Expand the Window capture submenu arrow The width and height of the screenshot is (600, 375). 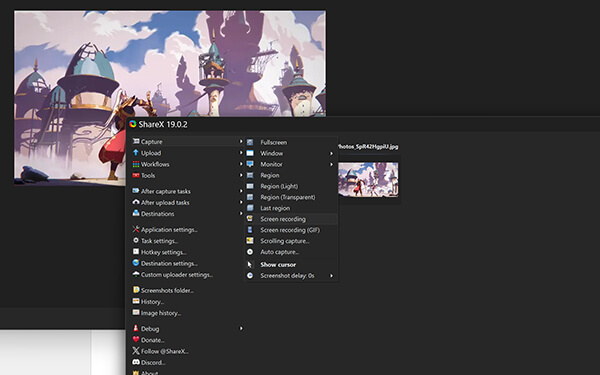click(x=331, y=153)
